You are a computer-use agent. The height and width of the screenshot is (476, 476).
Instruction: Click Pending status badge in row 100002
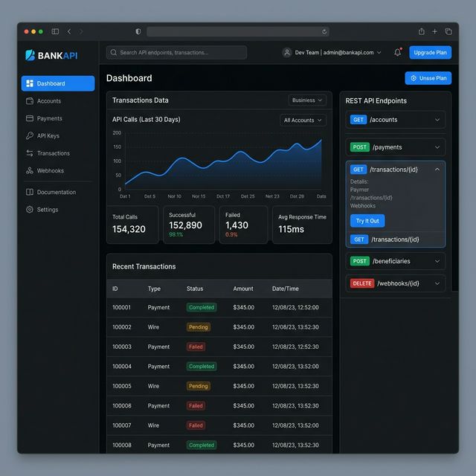click(199, 327)
